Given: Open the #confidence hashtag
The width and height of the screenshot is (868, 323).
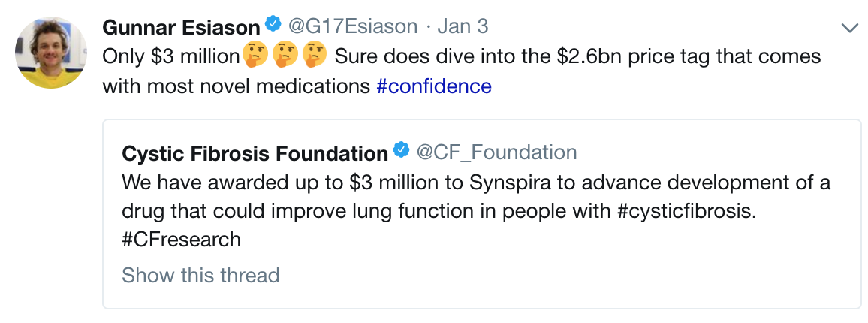Looking at the screenshot, I should [x=434, y=86].
